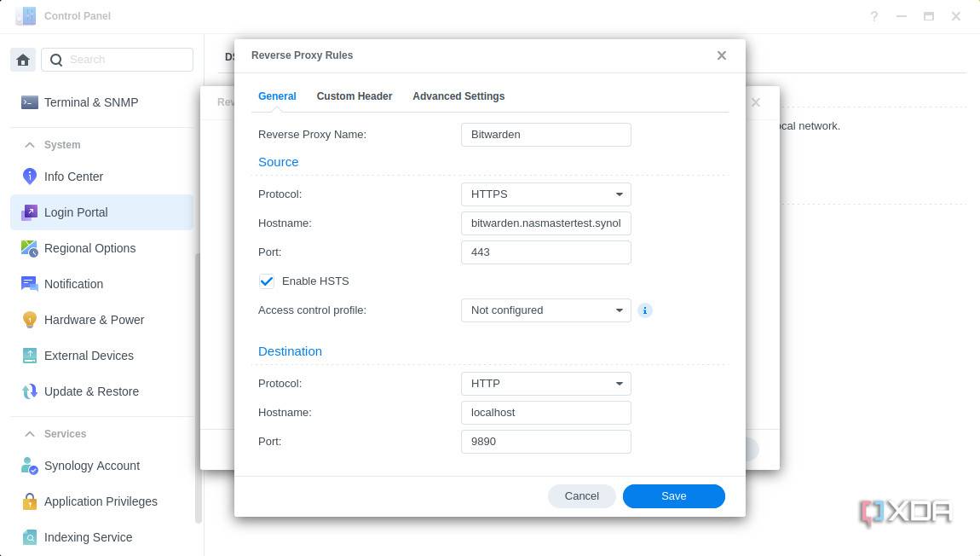
Task: Open the Destination Protocol dropdown
Action: click(x=545, y=383)
